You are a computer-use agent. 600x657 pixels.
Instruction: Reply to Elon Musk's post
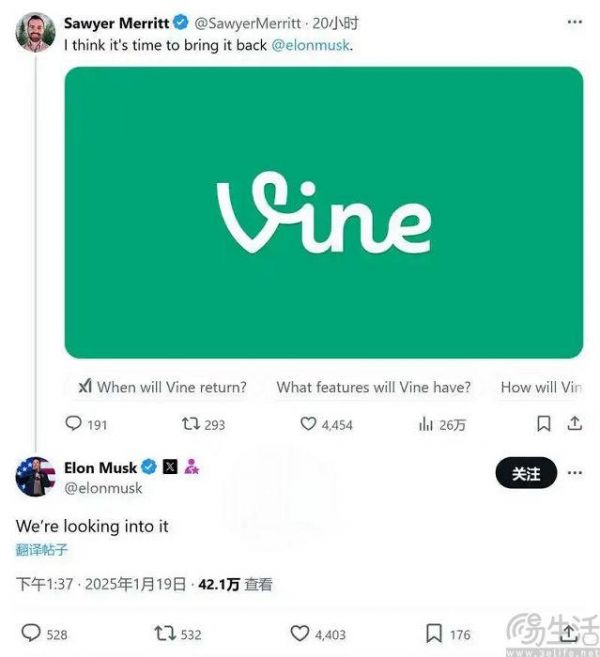(x=31, y=633)
